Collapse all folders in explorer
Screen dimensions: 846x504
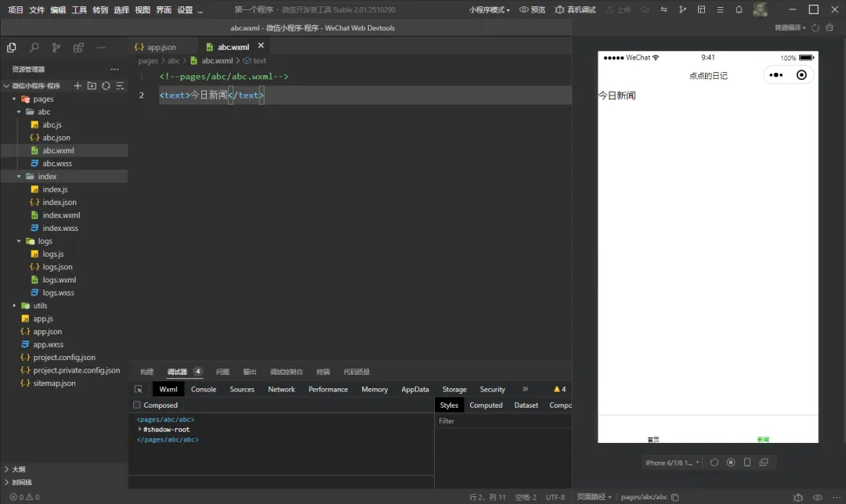point(120,86)
